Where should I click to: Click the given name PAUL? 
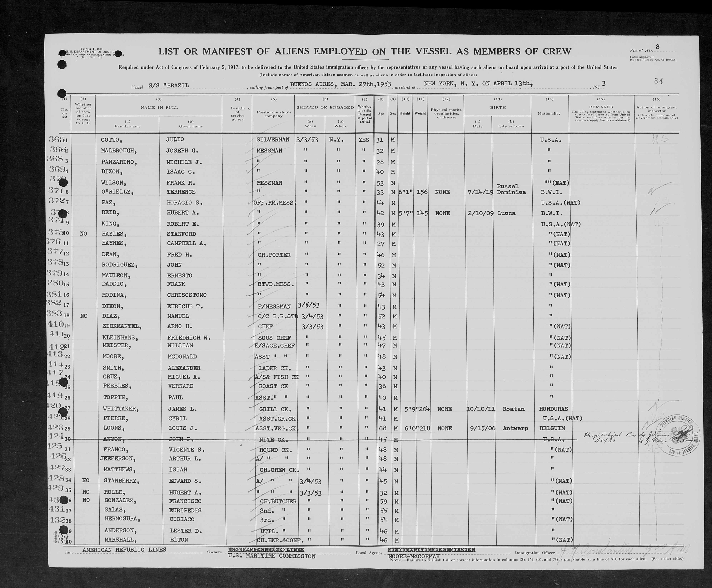point(175,398)
